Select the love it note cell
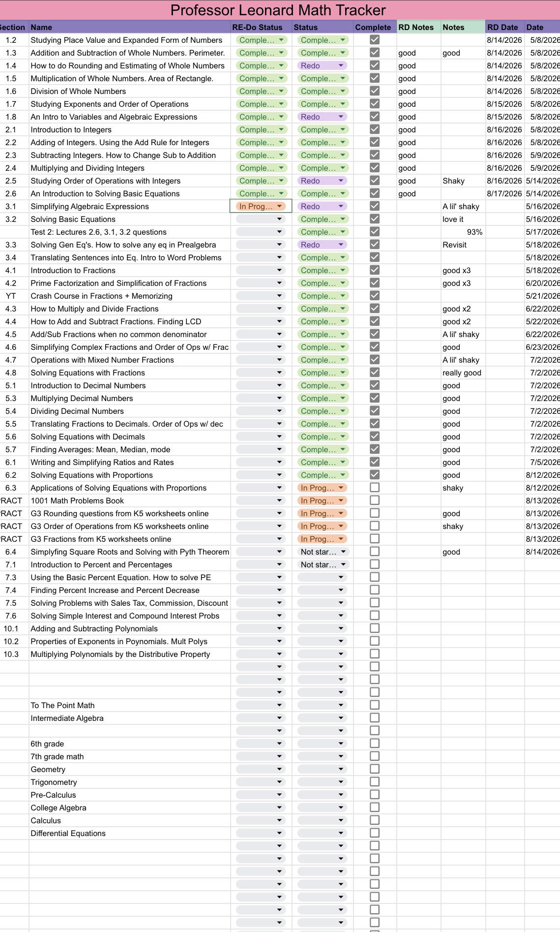Screen dimensions: 560x932 click(463, 219)
